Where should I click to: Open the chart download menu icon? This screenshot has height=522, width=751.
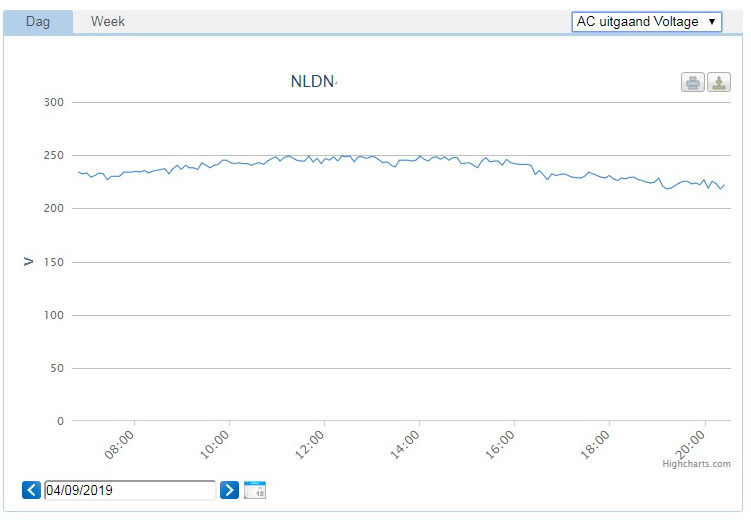click(x=719, y=83)
